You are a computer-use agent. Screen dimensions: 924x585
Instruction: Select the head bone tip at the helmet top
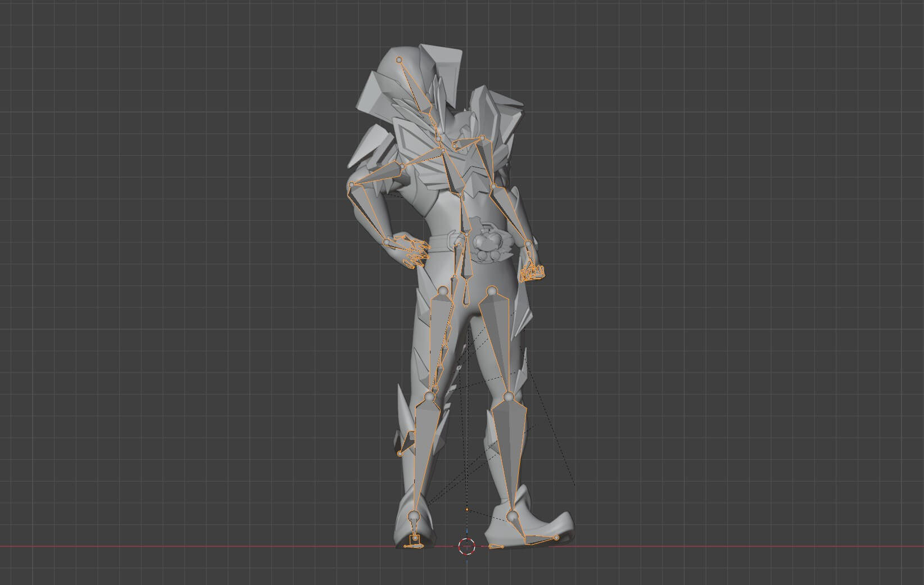click(x=399, y=60)
